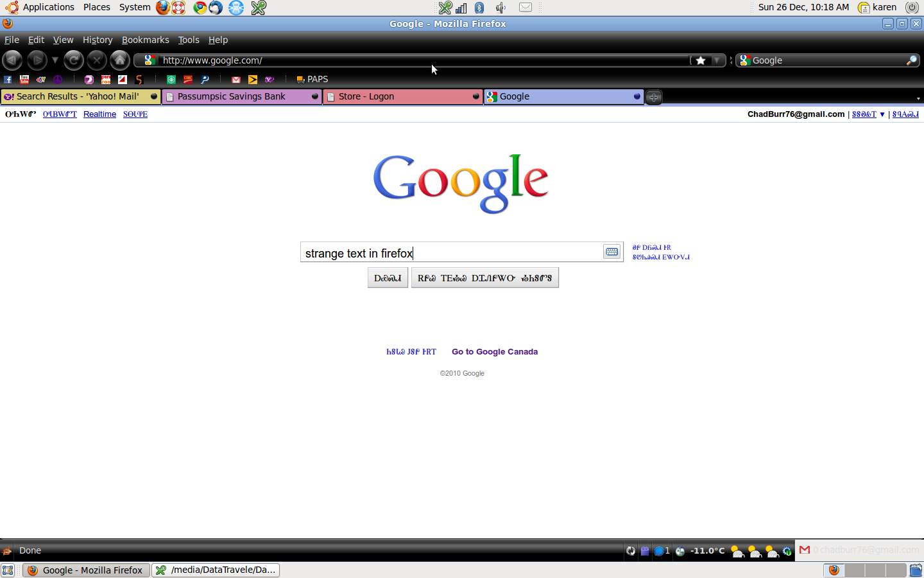924x578 pixels.
Task: Click the -11.0°C weather reading
Action: coord(707,551)
